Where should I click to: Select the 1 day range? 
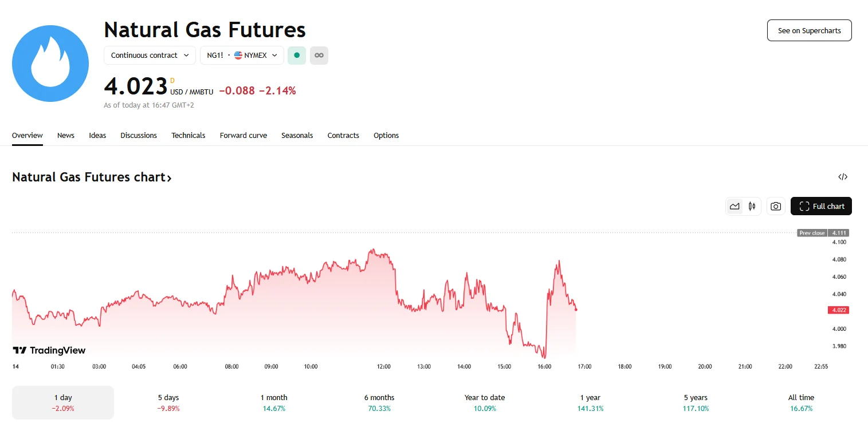pos(63,402)
